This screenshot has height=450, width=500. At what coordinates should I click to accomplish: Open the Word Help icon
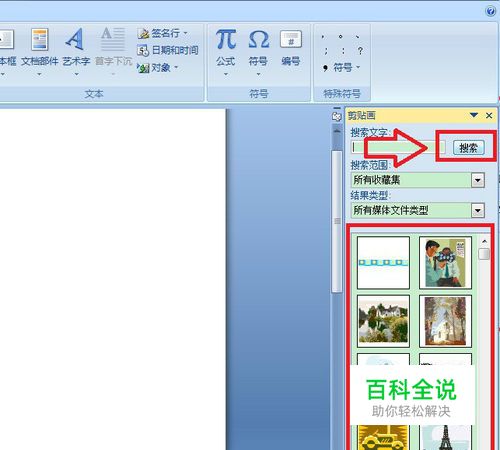(x=490, y=11)
